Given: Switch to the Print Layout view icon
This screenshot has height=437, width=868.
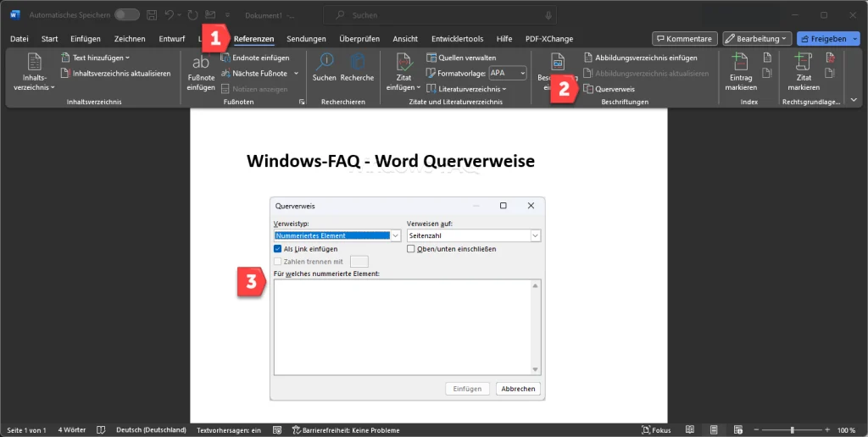Looking at the screenshot, I should click(x=714, y=430).
